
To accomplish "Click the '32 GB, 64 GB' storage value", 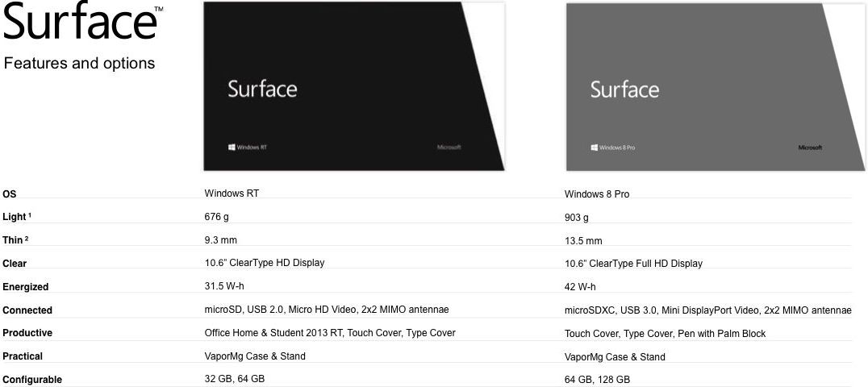I will [x=235, y=379].
